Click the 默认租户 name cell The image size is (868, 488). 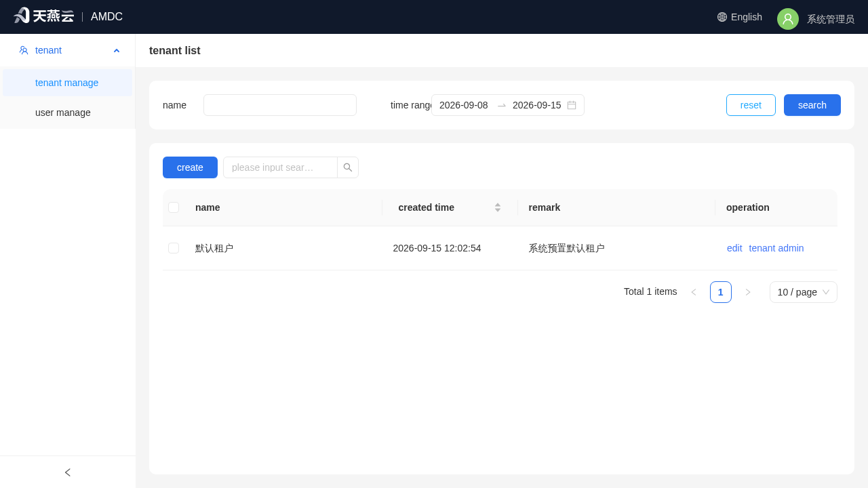coord(214,248)
